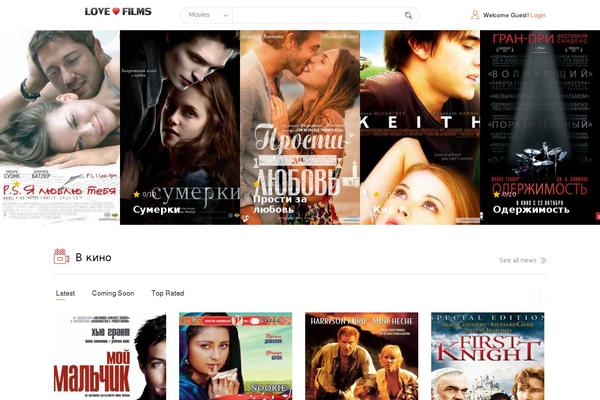Click the magnifier search icon
600x400 pixels.
point(408,15)
